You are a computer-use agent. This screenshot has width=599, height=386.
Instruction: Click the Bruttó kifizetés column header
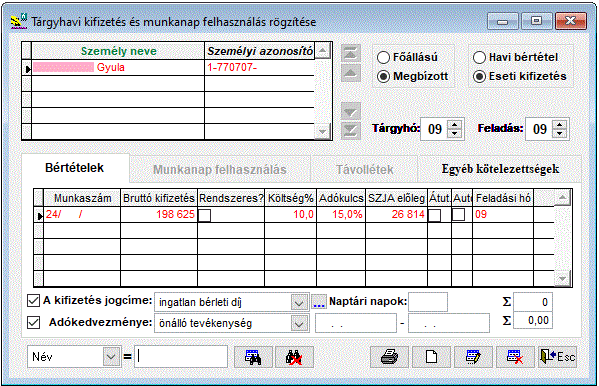(x=159, y=198)
